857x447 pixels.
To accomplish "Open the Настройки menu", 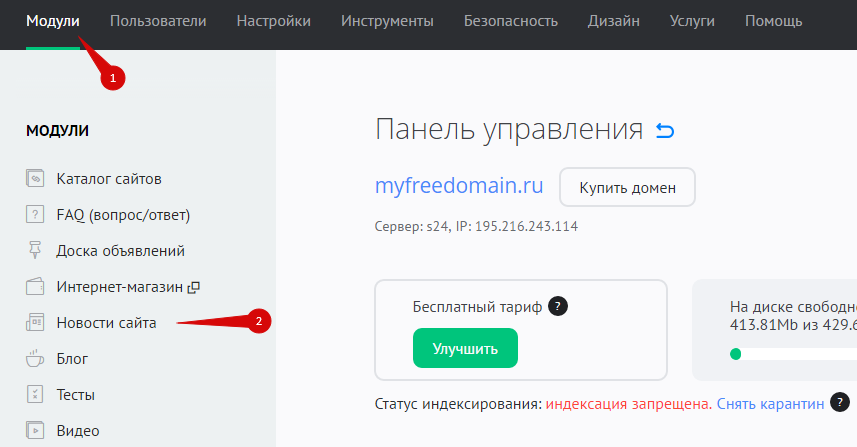I will point(273,21).
